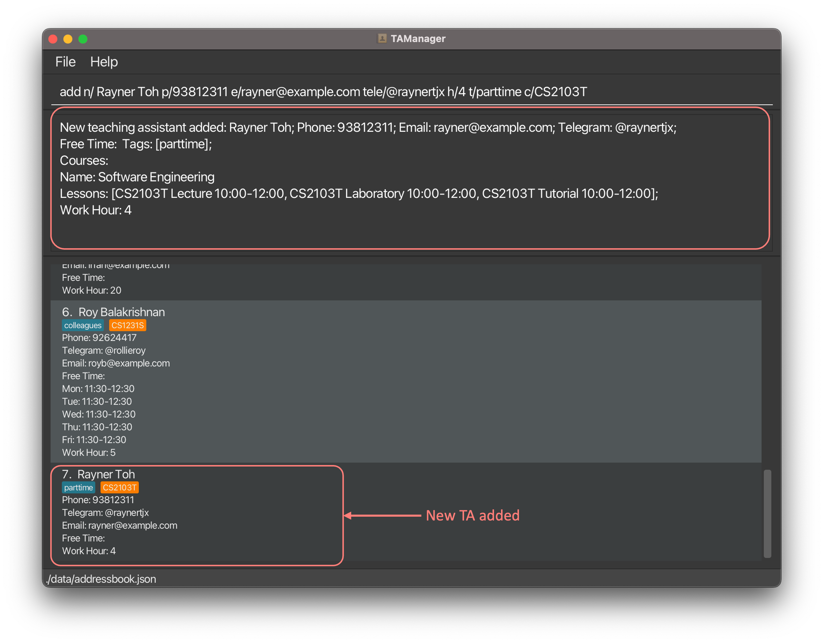Click the 'Courses:' line in result box
Screen dimensions: 824x644
tap(84, 161)
